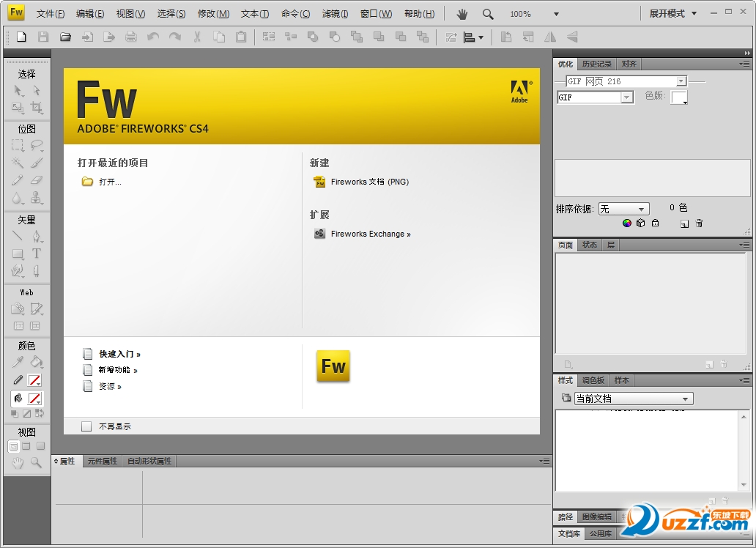This screenshot has width=756, height=548.
Task: Check the 不再显示 checkbox
Action: pos(86,426)
